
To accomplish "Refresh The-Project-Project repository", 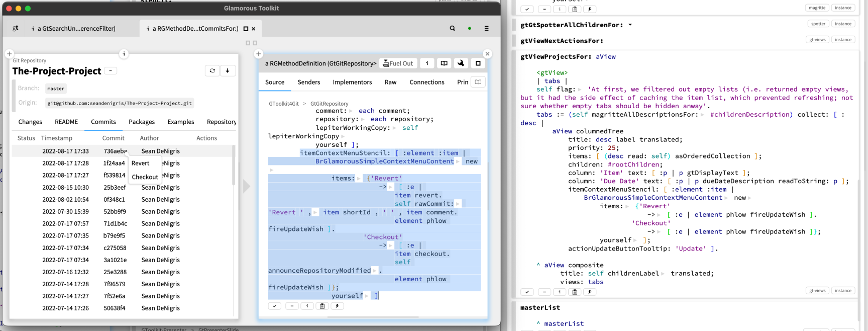I will pyautogui.click(x=212, y=71).
